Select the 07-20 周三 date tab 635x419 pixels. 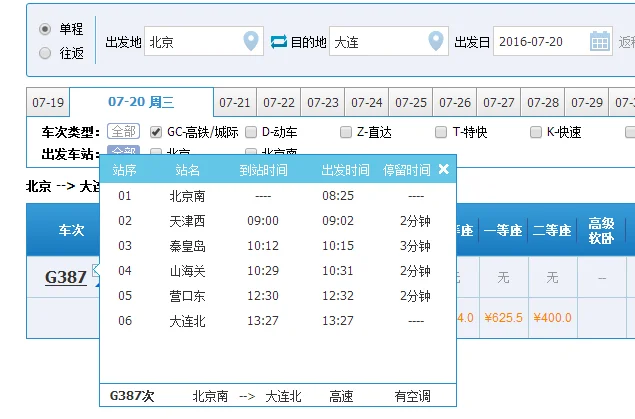(141, 102)
